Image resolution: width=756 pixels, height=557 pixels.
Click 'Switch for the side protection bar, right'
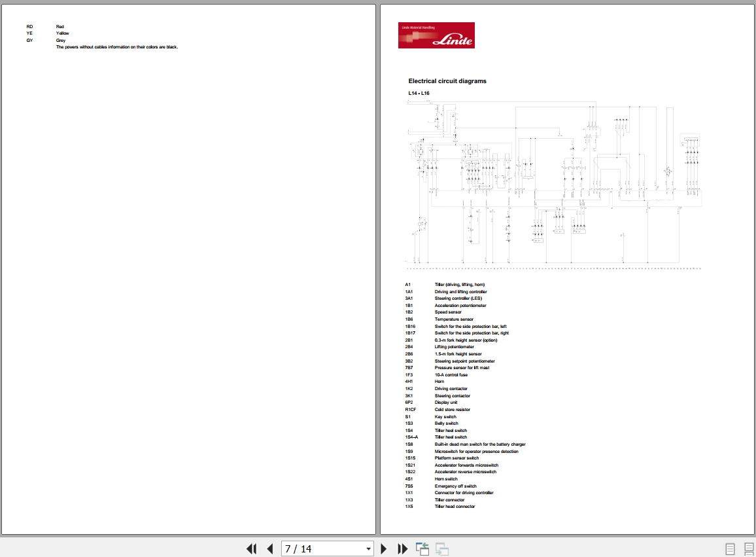coord(472,333)
